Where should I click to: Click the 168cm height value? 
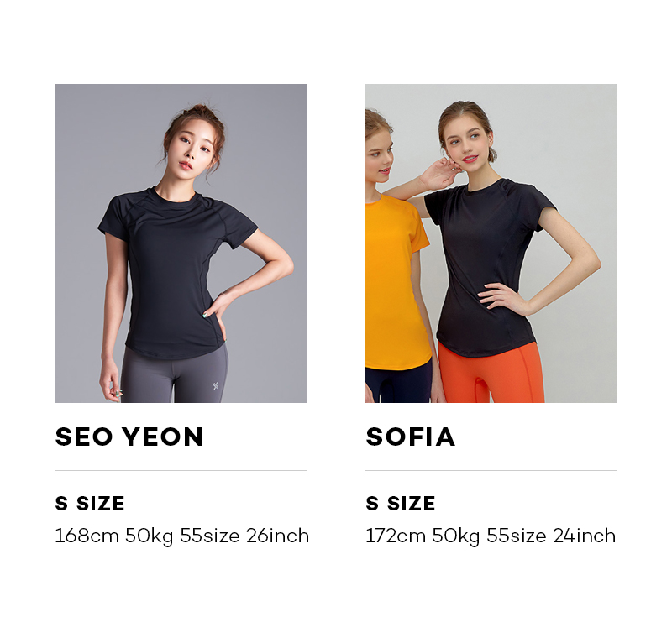click(x=87, y=536)
